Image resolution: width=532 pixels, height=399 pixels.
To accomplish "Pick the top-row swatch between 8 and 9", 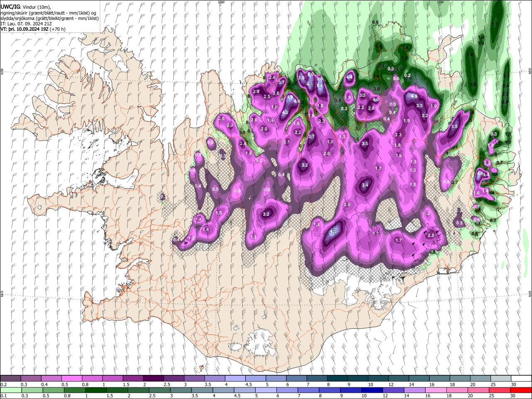I will pyautogui.click(x=337, y=379).
